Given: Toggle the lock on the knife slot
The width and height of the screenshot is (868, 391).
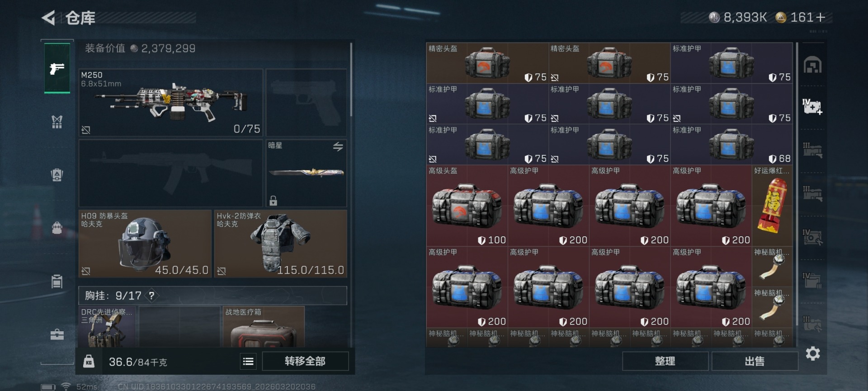Looking at the screenshot, I should 273,200.
